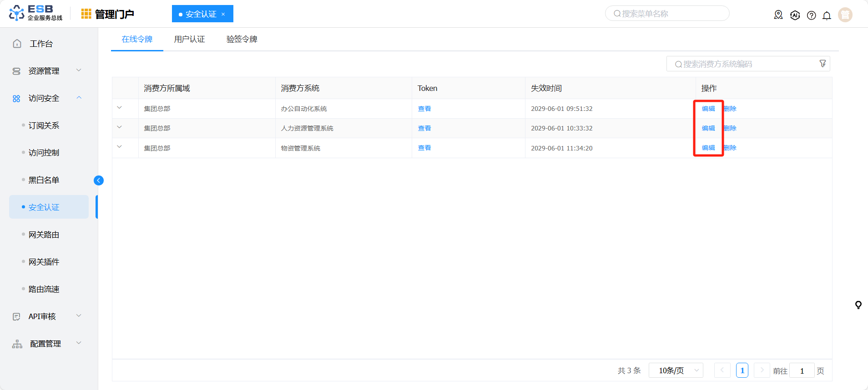Click the filter funnel icon

tap(823, 64)
